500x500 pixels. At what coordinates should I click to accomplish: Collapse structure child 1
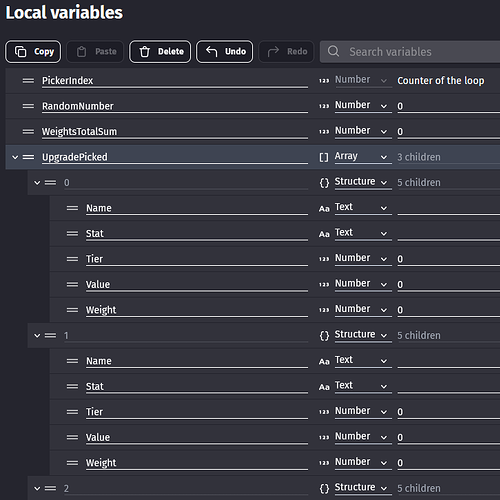tap(37, 335)
